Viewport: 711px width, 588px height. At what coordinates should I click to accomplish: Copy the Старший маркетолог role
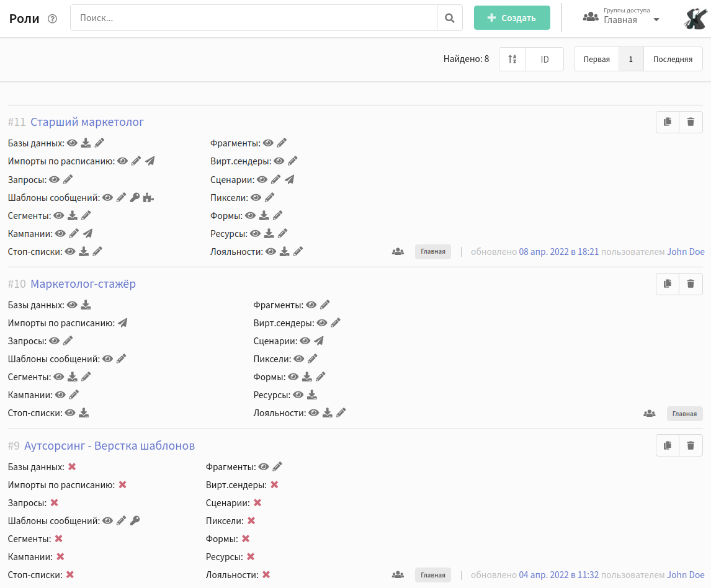pyautogui.click(x=668, y=122)
